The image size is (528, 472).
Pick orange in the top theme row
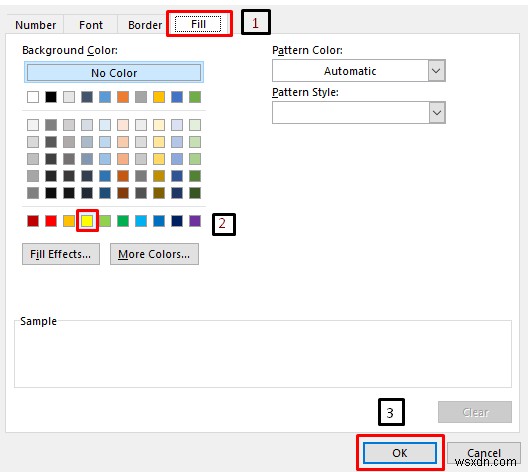[123, 97]
